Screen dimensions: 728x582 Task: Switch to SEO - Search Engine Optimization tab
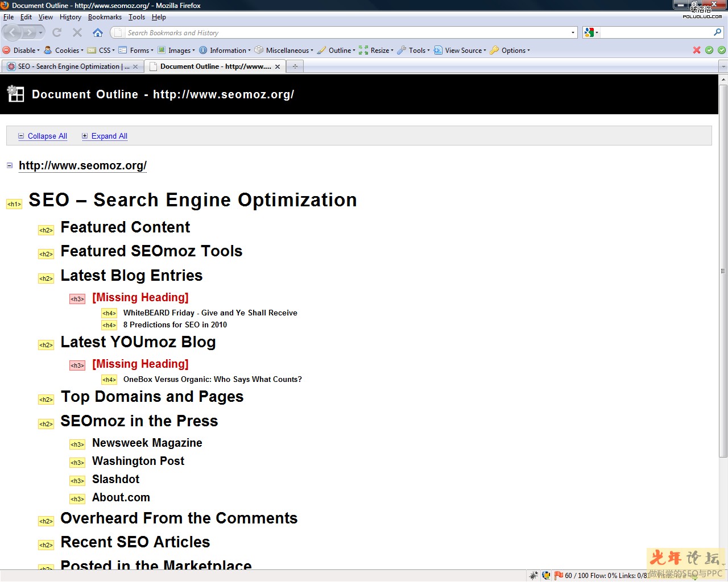pyautogui.click(x=68, y=66)
